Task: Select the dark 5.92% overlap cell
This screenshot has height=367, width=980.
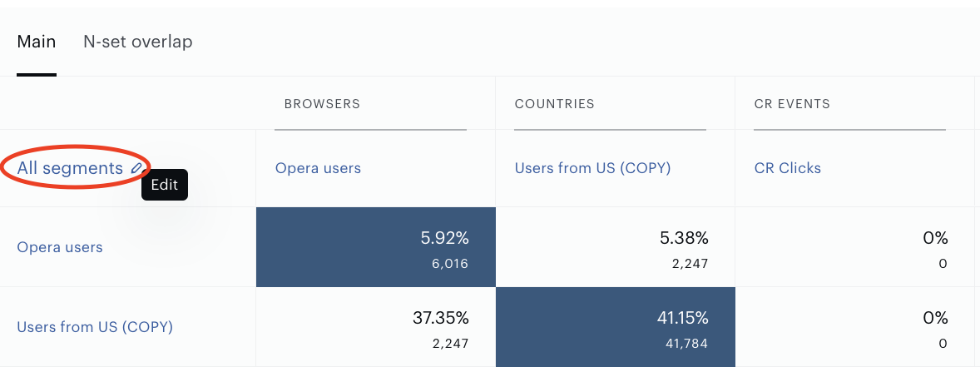Action: point(376,247)
